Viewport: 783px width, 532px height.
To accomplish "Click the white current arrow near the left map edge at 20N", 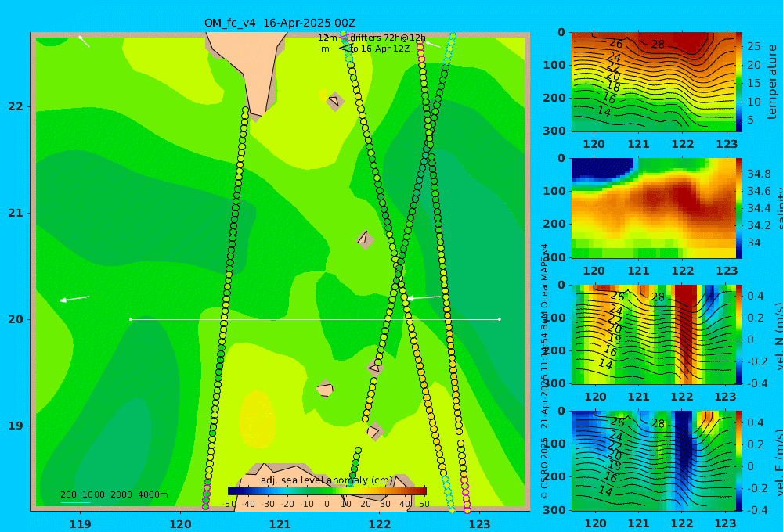I will (x=75, y=298).
